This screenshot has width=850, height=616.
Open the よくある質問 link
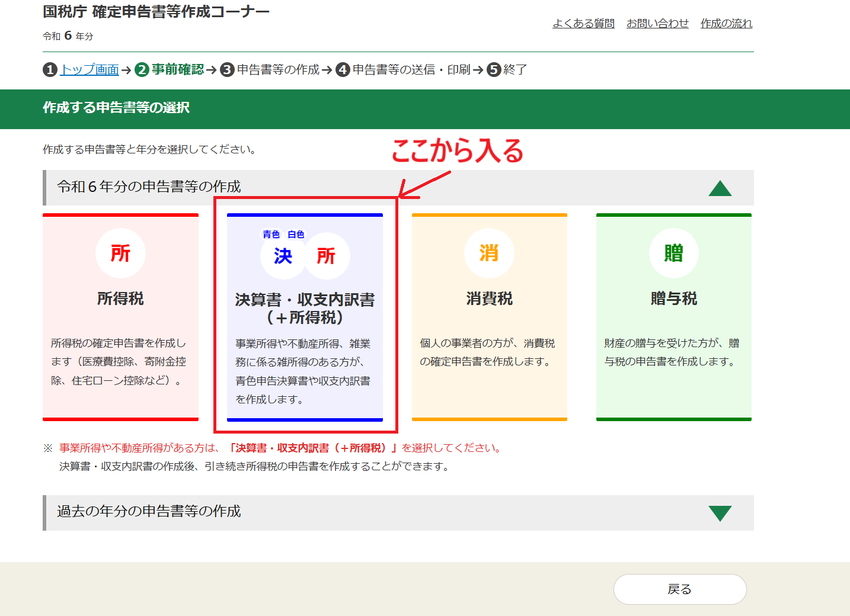point(583,24)
